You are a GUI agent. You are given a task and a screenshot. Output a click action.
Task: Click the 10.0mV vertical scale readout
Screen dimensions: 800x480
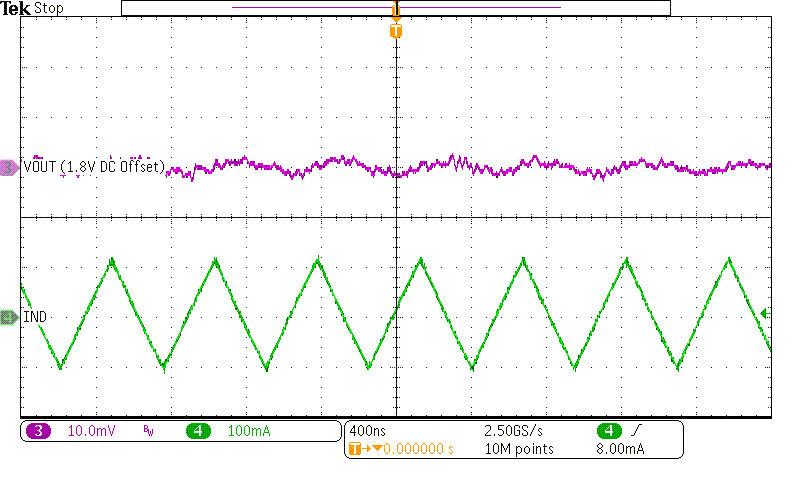coord(91,431)
